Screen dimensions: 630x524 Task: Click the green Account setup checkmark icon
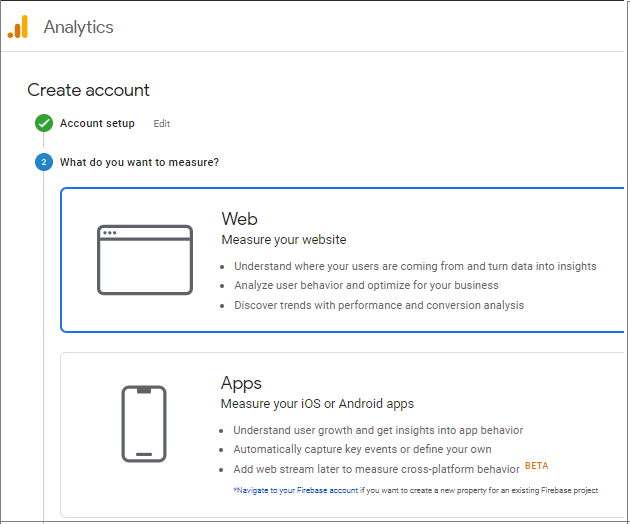44,123
